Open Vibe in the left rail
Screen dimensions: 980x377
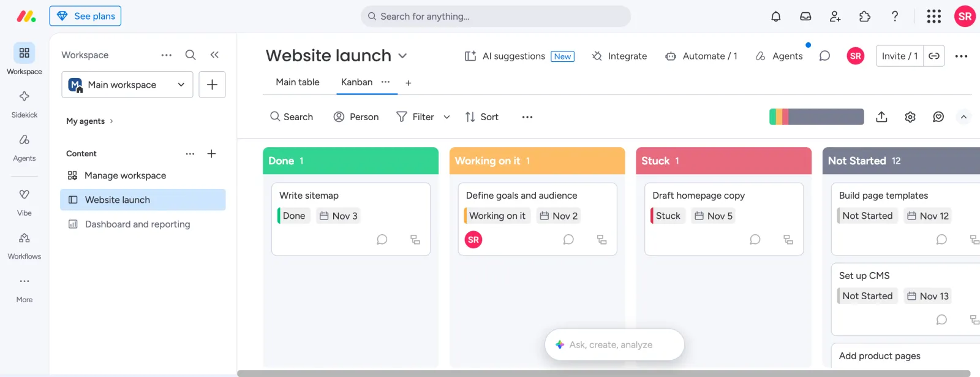point(24,202)
